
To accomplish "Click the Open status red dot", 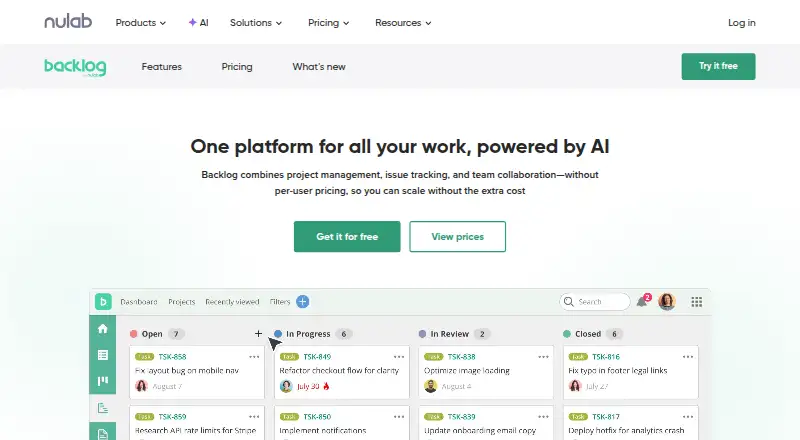I will [x=134, y=334].
